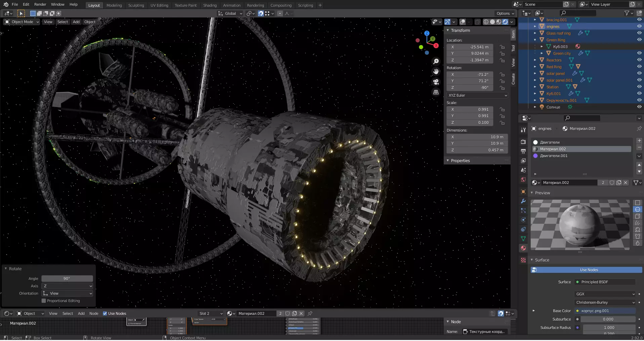Uncheck Use Nodes in node editor header
Screen dimensions: 644x341
coord(105,313)
